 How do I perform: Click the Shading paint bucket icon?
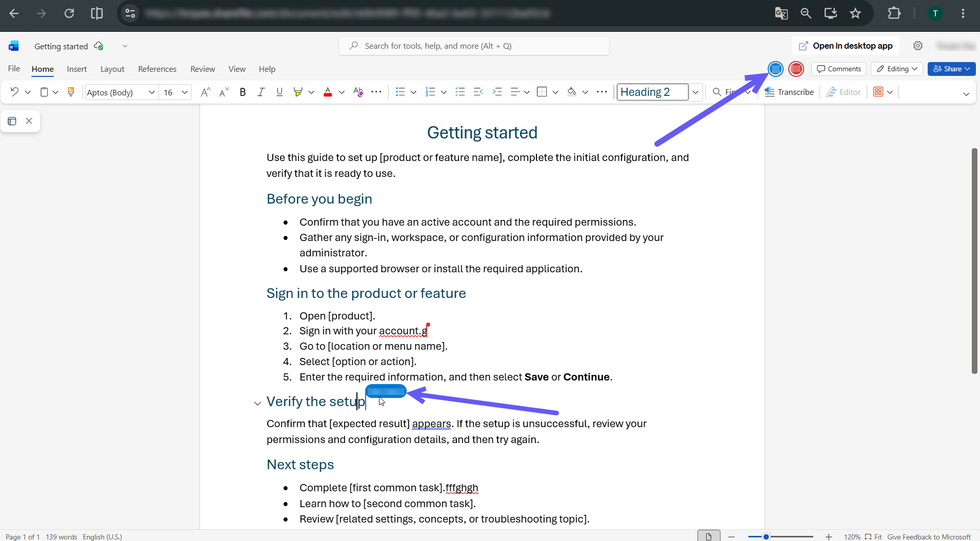pos(572,92)
